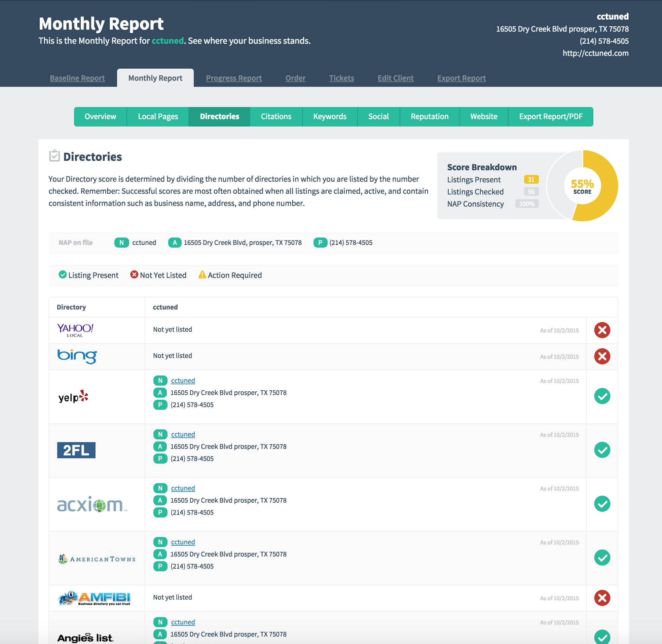Screen dimensions: 662x644
Task: Go to the Keywords section
Action: pyautogui.click(x=330, y=117)
